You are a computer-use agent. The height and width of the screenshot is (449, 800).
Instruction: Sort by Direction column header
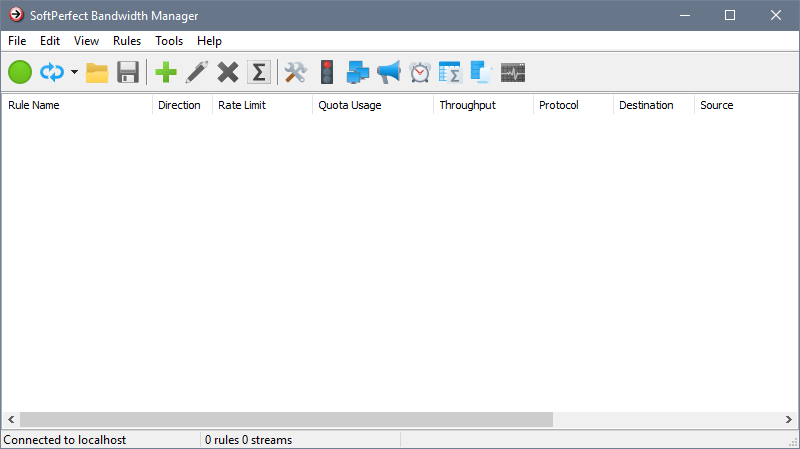point(182,105)
